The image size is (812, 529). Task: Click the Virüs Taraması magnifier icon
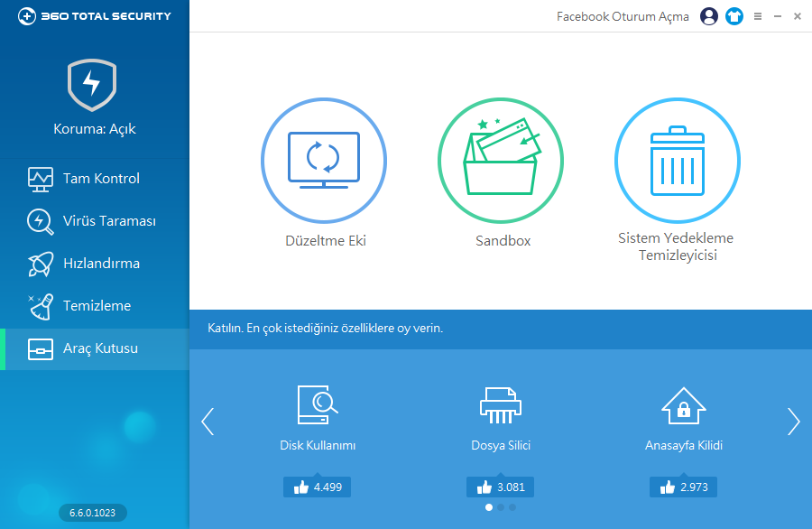tap(40, 222)
